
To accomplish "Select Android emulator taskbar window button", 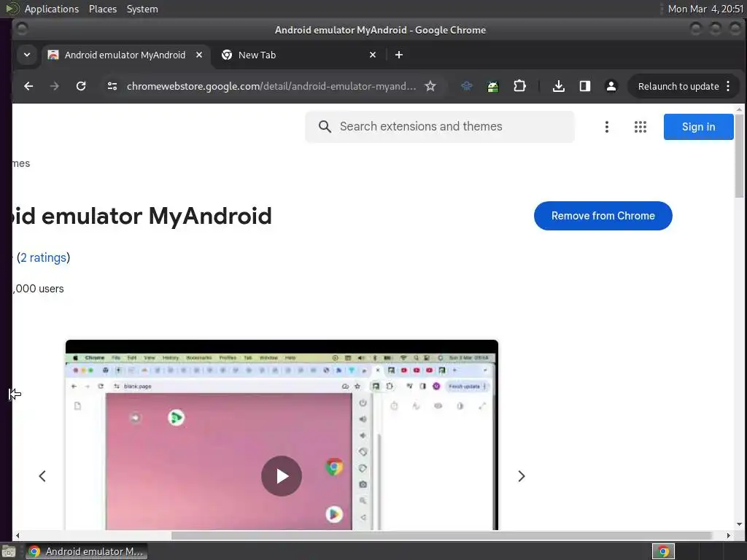I will click(x=86, y=551).
